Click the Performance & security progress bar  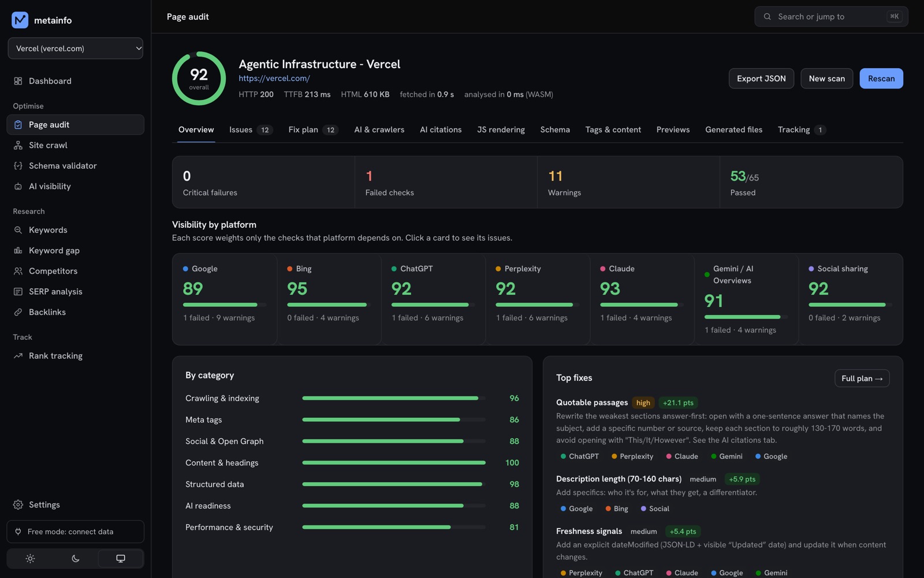coord(393,527)
